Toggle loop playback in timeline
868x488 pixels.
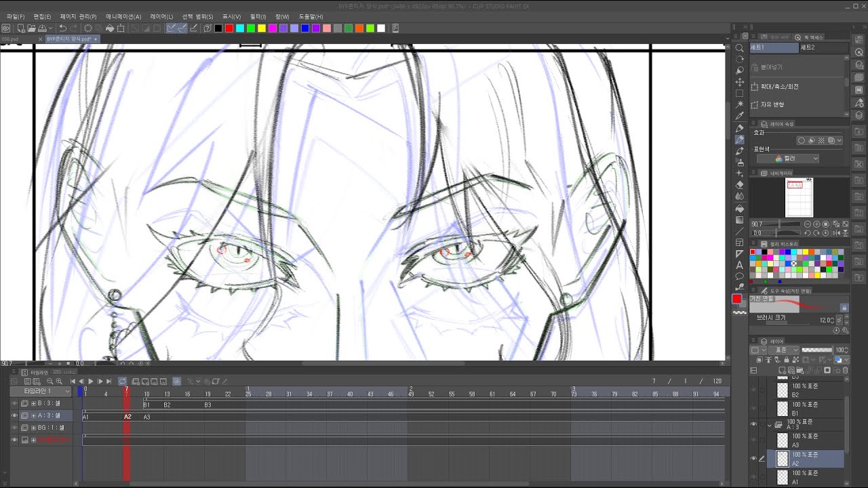122,382
